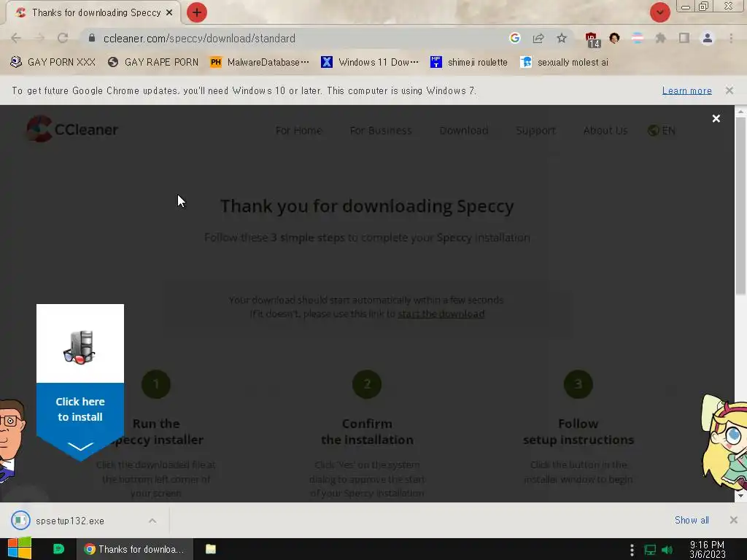
Task: Click the start the download link
Action: 441,314
